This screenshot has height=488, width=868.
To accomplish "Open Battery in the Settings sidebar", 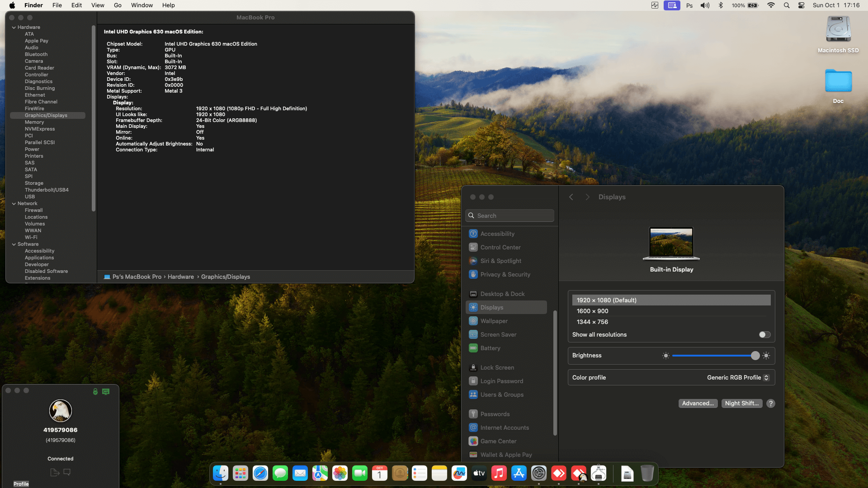I will click(x=506, y=348).
